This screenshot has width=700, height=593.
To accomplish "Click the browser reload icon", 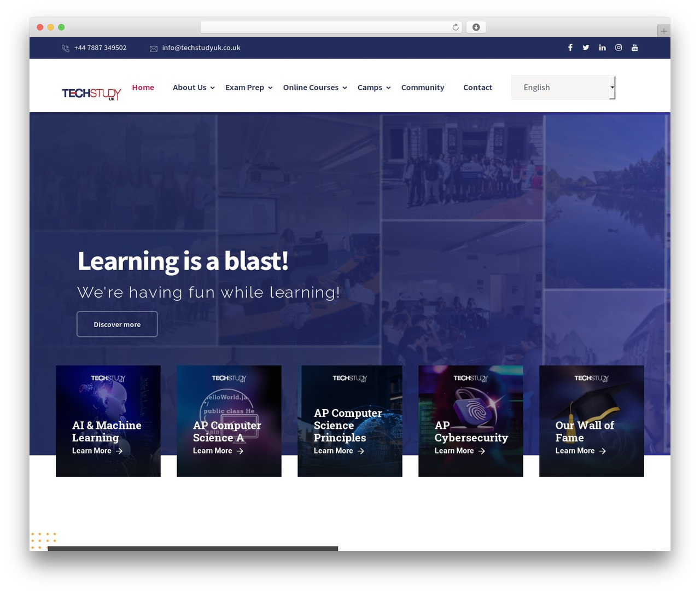I will 456,27.
